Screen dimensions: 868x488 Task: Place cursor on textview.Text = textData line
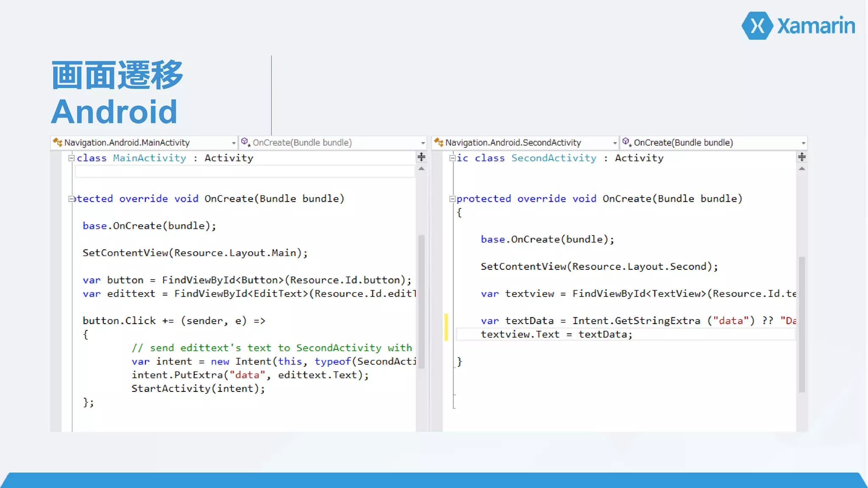tap(556, 334)
